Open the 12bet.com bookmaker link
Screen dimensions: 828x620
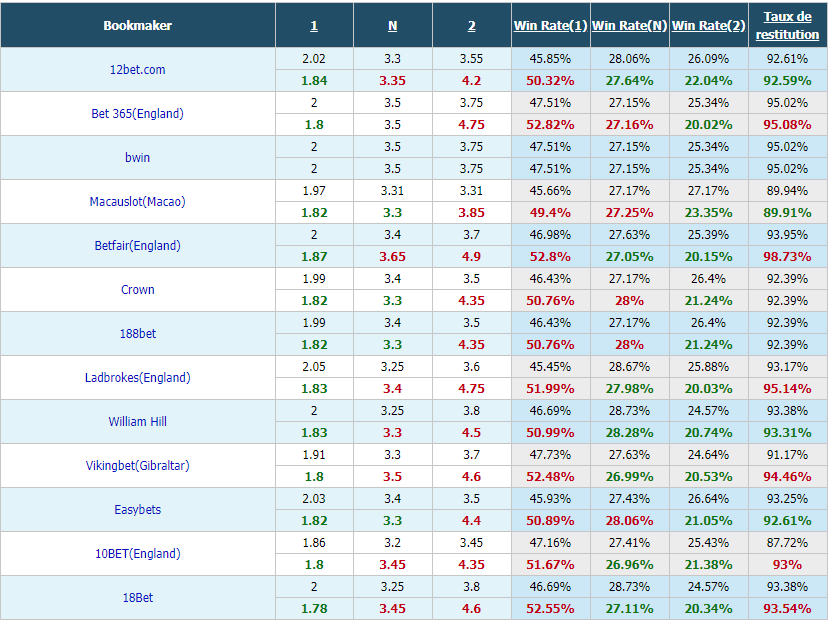click(137, 70)
